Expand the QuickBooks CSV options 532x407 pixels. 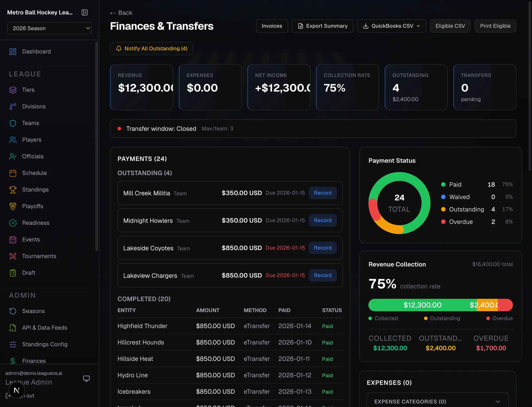point(391,26)
